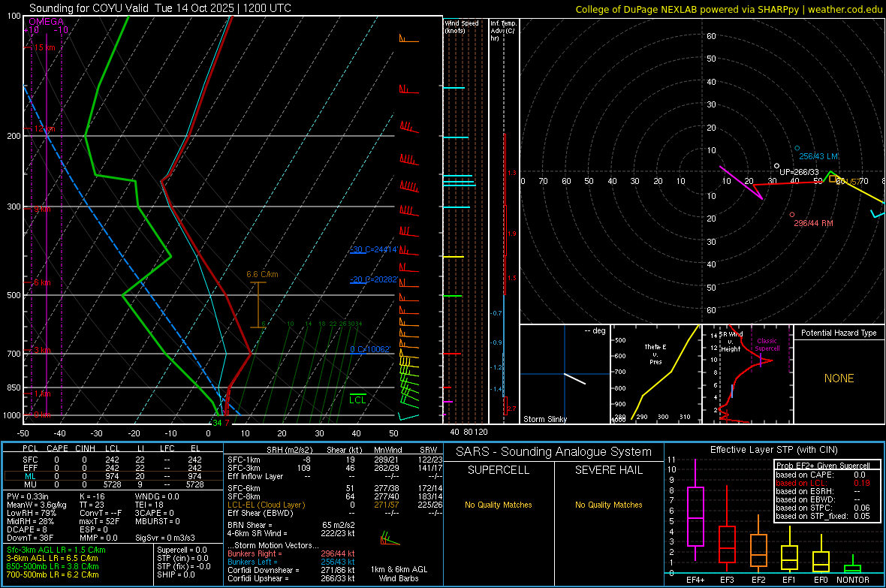This screenshot has height=588, width=886.
Task: Click the '-30 C=24414' level label
Action: [x=375, y=249]
